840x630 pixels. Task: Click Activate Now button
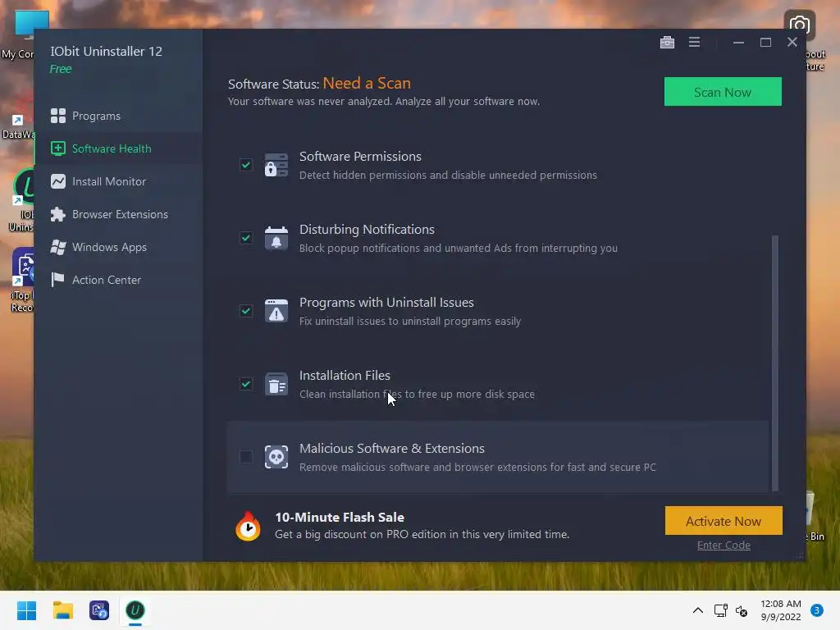pyautogui.click(x=724, y=521)
